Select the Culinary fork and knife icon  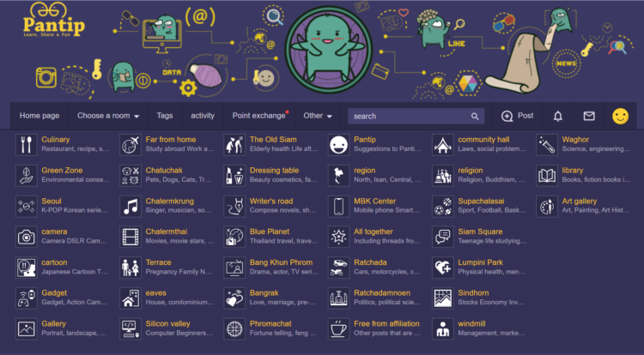pyautogui.click(x=27, y=145)
